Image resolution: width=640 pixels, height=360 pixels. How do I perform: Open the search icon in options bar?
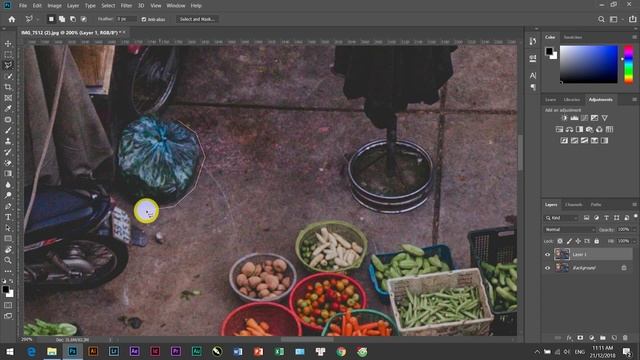click(x=601, y=19)
